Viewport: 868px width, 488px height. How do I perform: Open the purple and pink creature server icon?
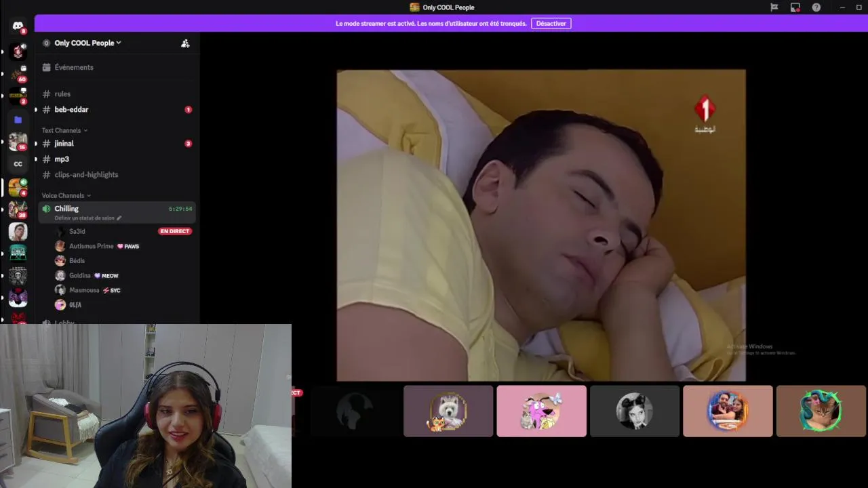coord(18,298)
